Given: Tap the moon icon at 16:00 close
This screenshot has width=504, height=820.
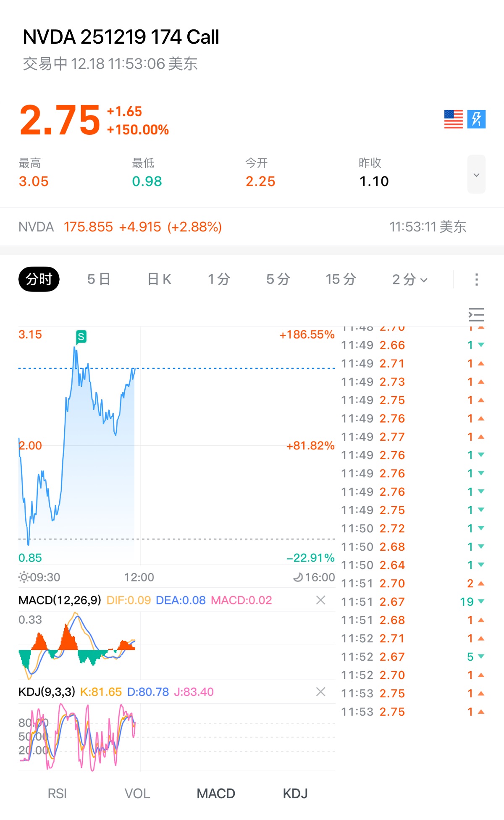Looking at the screenshot, I should tap(298, 578).
